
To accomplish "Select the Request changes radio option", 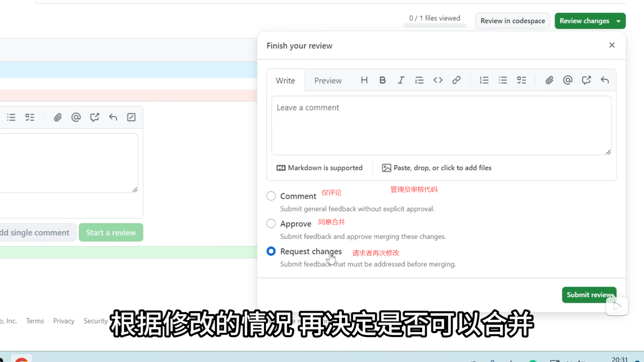I will 271,251.
